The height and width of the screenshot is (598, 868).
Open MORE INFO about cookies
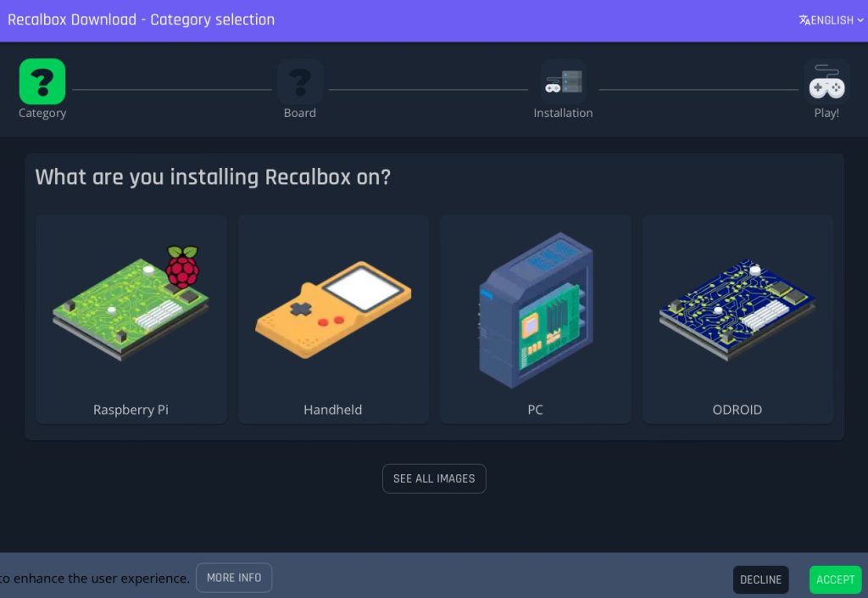[x=234, y=578]
